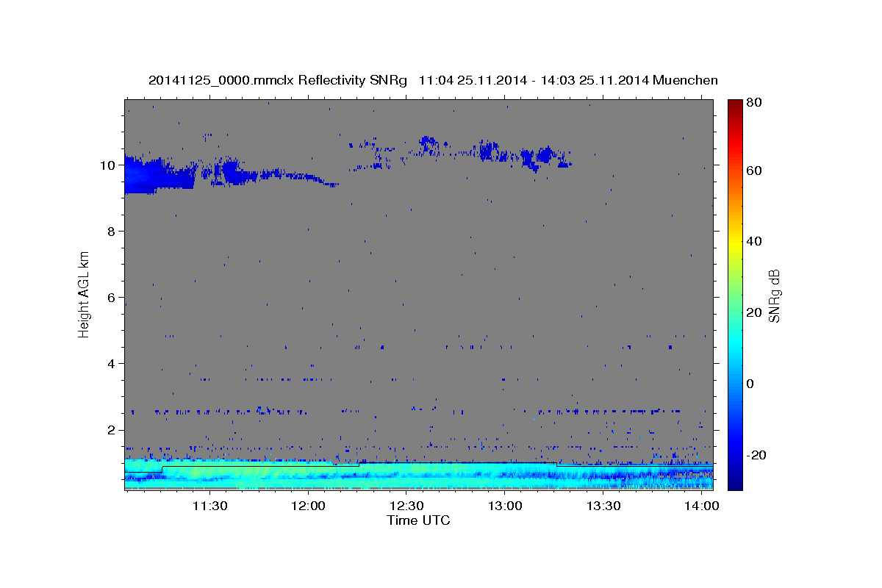This screenshot has height=588, width=882.
Task: Click the '13:30' time tick label
Action: tap(603, 506)
